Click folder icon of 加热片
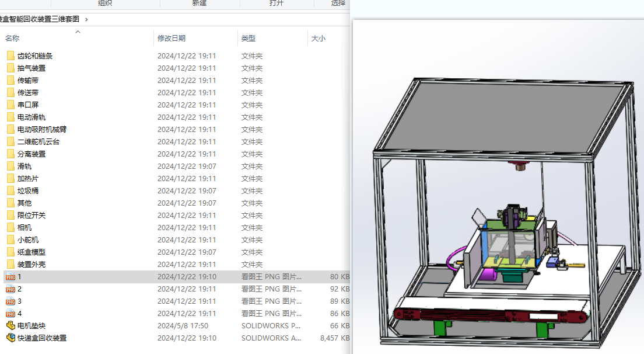The width and height of the screenshot is (644, 354). point(10,178)
